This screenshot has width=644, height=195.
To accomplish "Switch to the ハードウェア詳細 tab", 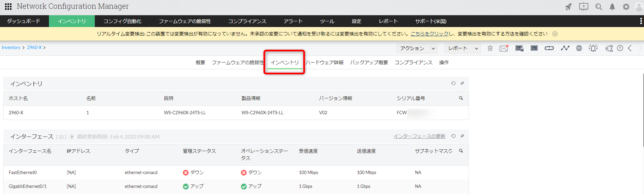I will point(325,63).
